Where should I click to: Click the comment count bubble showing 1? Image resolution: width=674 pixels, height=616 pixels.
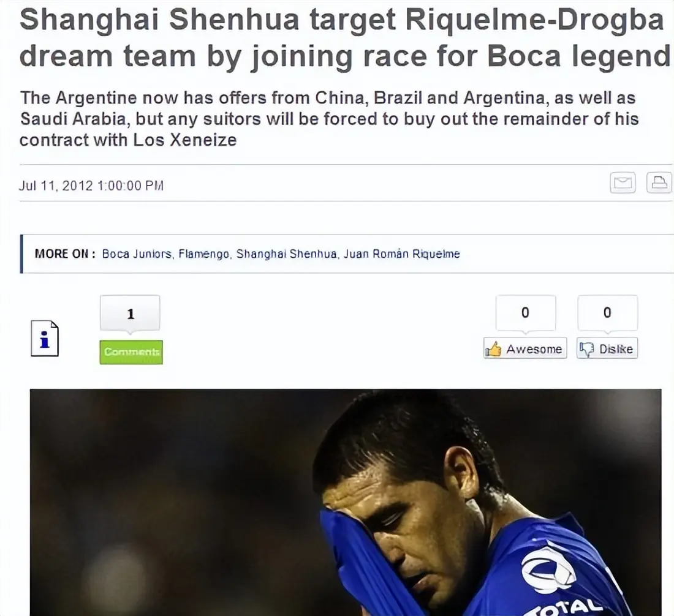pyautogui.click(x=131, y=314)
